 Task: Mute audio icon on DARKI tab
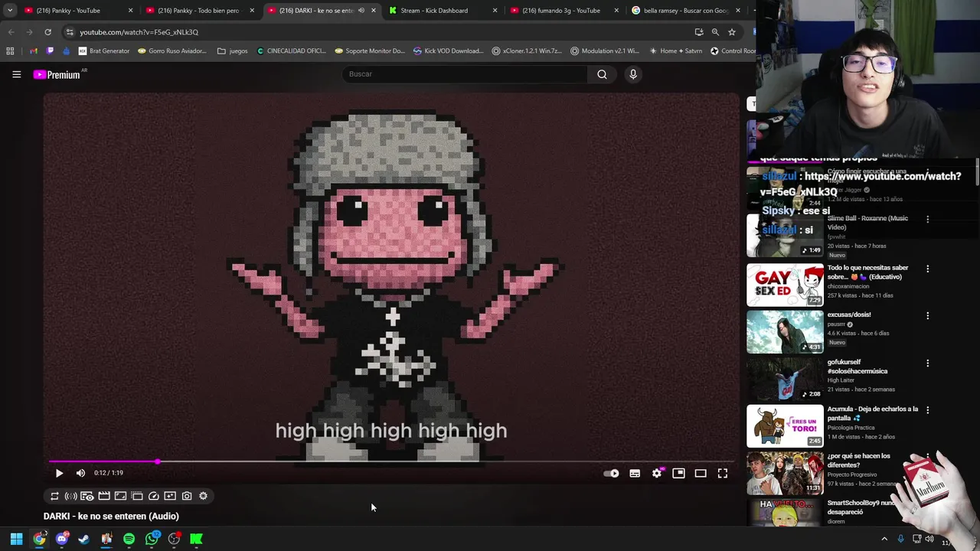tap(361, 11)
